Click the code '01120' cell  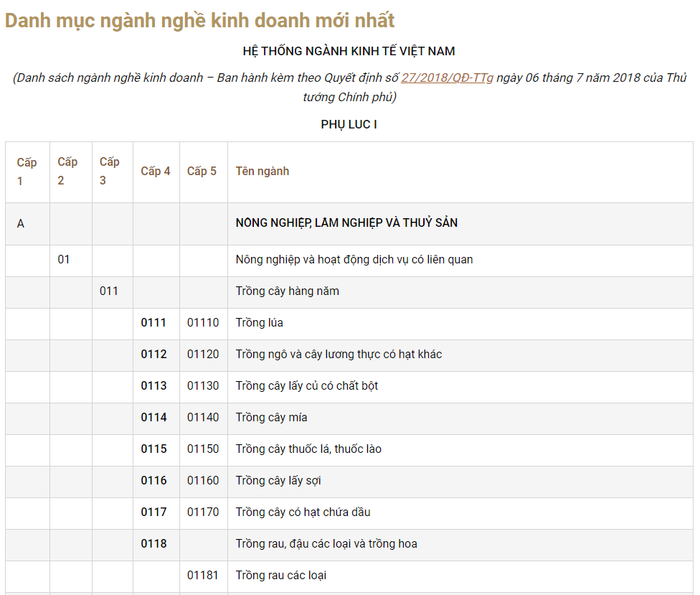click(x=203, y=355)
